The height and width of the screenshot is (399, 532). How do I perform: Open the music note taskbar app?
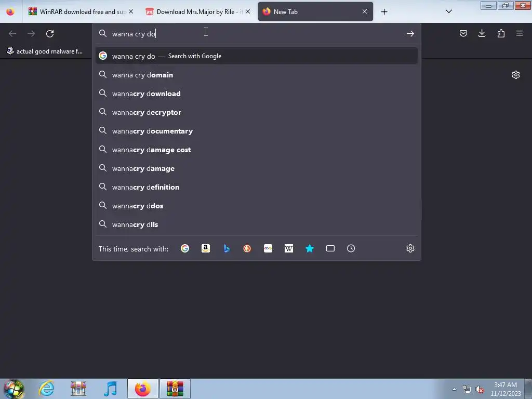(x=110, y=389)
